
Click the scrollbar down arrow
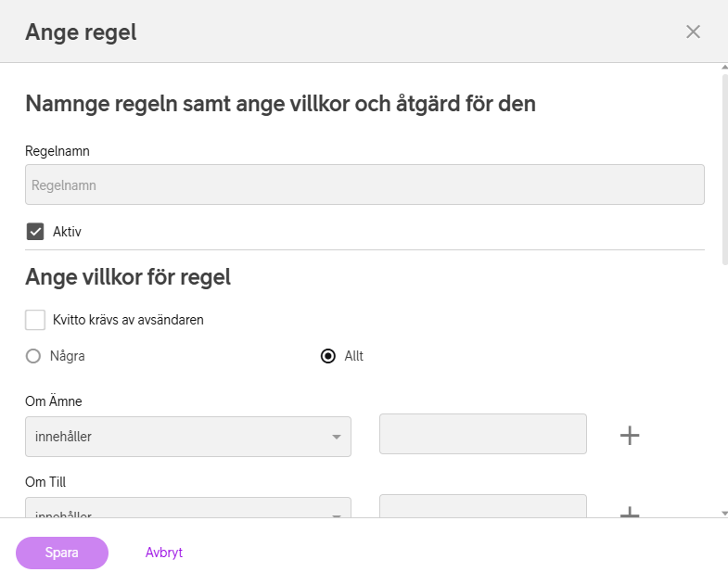[x=723, y=512]
